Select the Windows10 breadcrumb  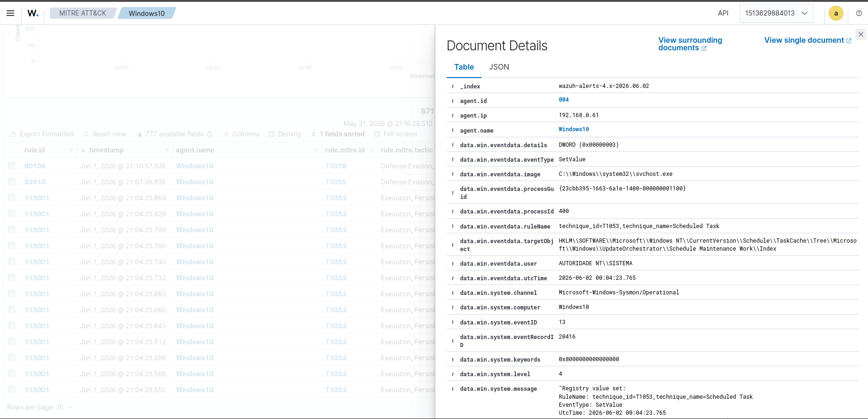(147, 13)
